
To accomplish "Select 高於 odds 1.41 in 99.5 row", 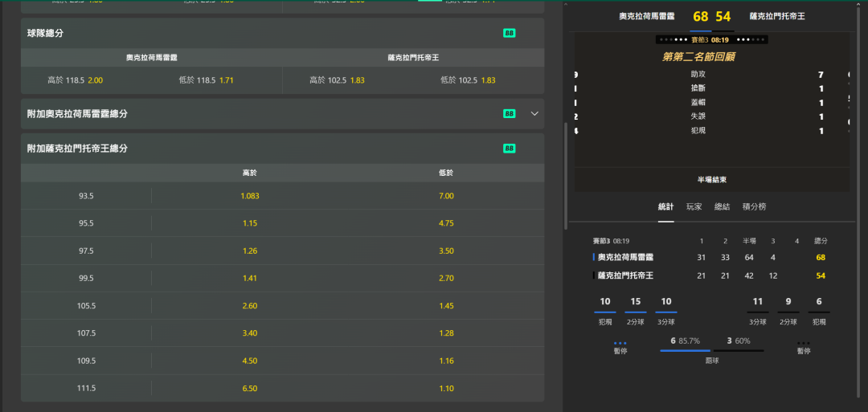I will tap(250, 278).
